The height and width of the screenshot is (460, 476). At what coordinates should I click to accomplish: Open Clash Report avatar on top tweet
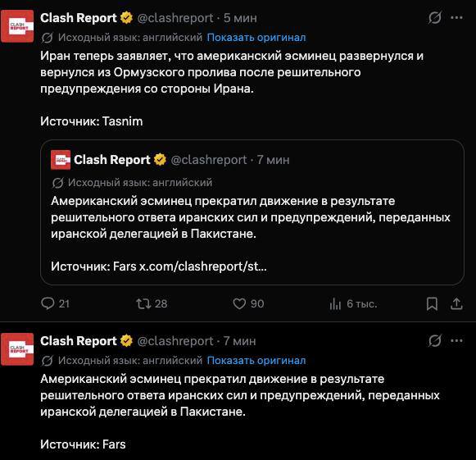tap(17, 26)
